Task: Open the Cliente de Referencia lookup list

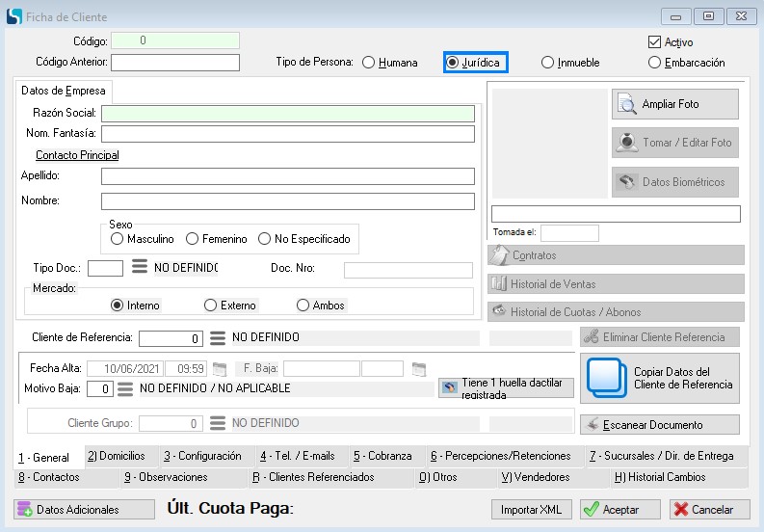Action: (218, 338)
